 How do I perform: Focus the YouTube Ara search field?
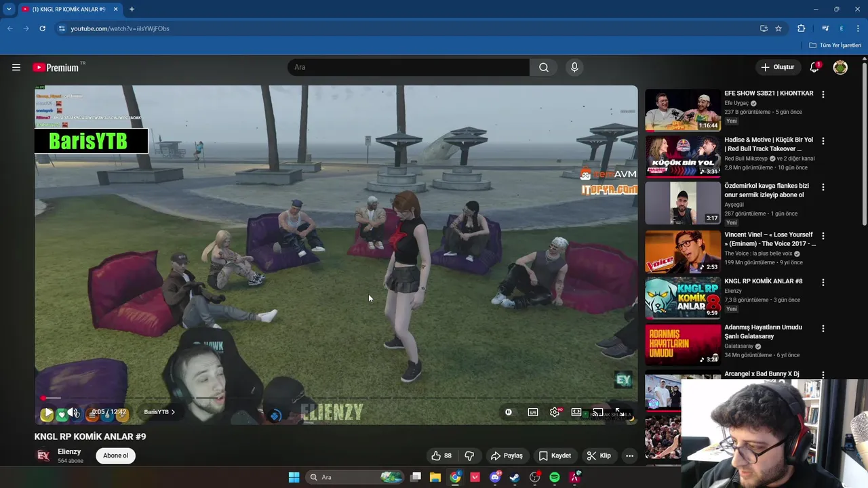(x=408, y=67)
